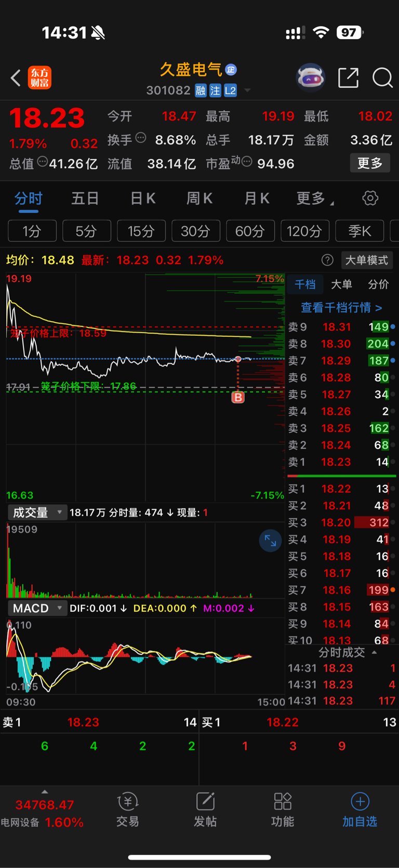Tap the 卖8 row at 18.30
399x868 pixels.
341,344
